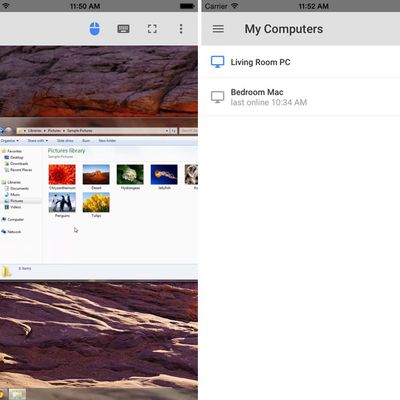Select the mouse input mode icon
This screenshot has height=400, width=400.
tap(95, 29)
